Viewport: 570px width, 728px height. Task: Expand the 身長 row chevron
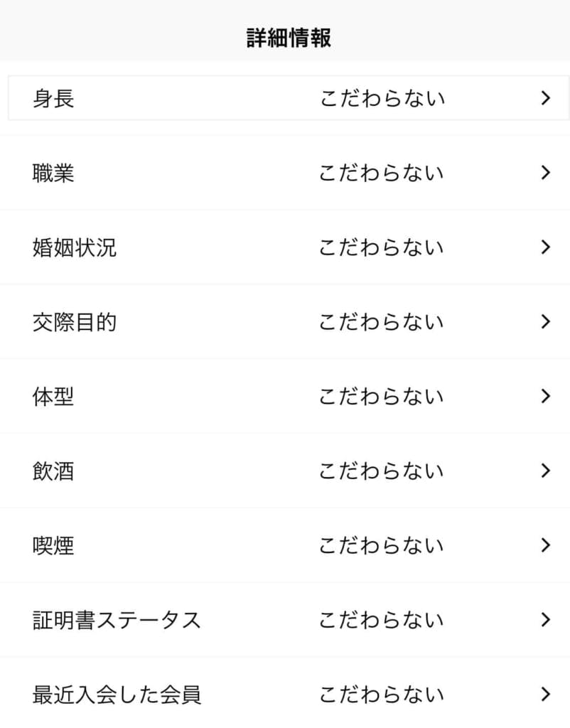(x=546, y=98)
